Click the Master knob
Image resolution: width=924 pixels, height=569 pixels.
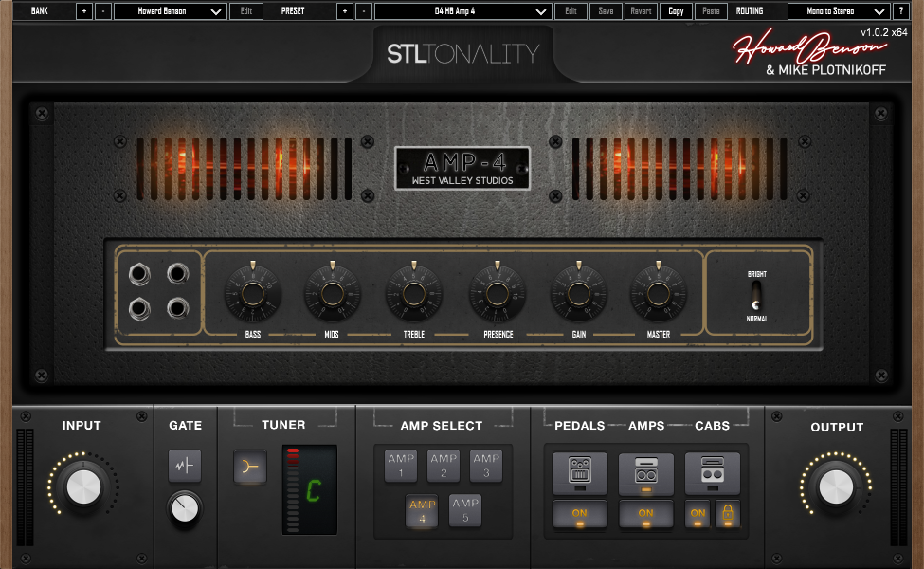pyautogui.click(x=659, y=294)
